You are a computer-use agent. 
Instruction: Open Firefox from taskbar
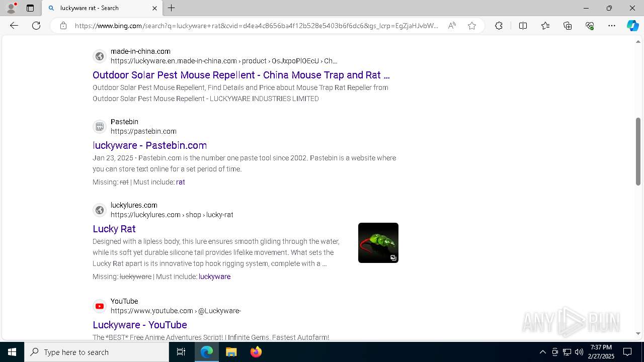(x=256, y=352)
